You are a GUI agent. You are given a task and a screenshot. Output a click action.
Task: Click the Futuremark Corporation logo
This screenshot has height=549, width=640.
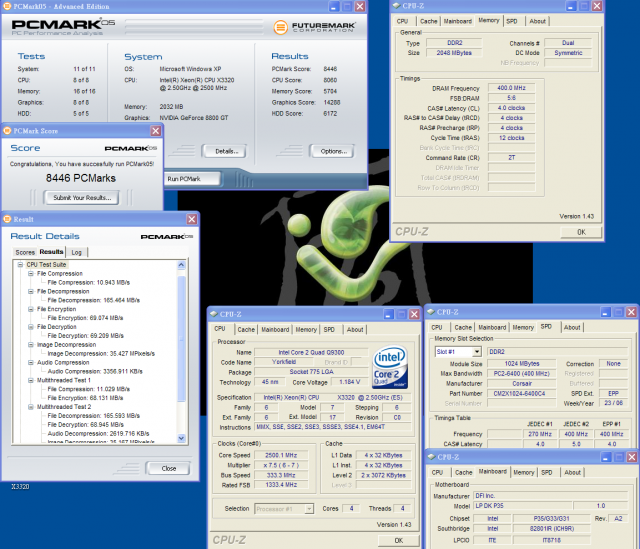click(x=314, y=27)
